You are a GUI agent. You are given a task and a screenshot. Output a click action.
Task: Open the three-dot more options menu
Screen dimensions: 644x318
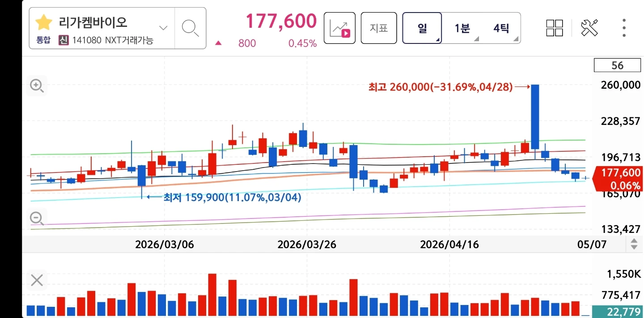624,28
